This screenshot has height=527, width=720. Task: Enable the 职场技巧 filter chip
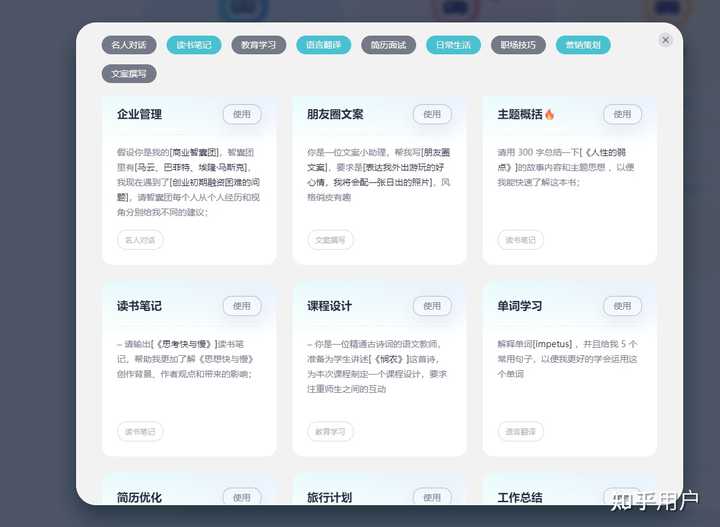(x=518, y=45)
